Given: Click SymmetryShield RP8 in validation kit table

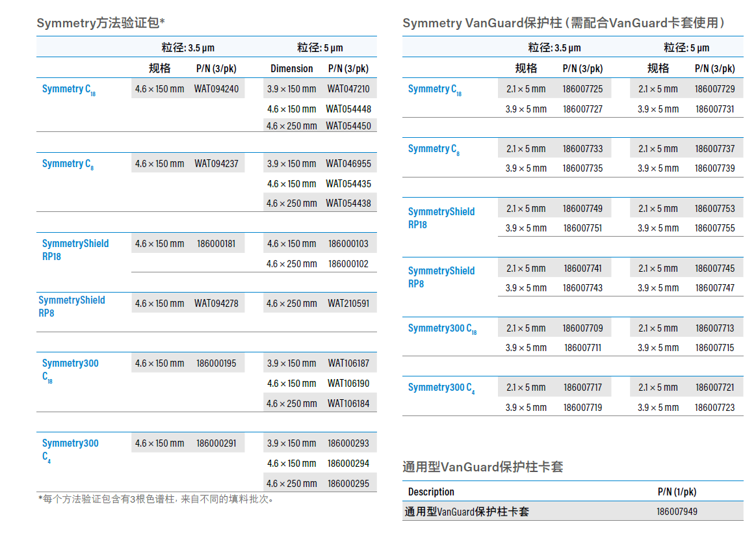Looking at the screenshot, I should click(72, 307).
